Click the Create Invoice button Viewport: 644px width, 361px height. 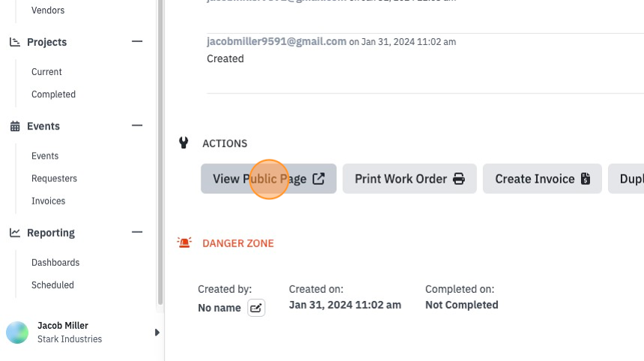point(542,179)
